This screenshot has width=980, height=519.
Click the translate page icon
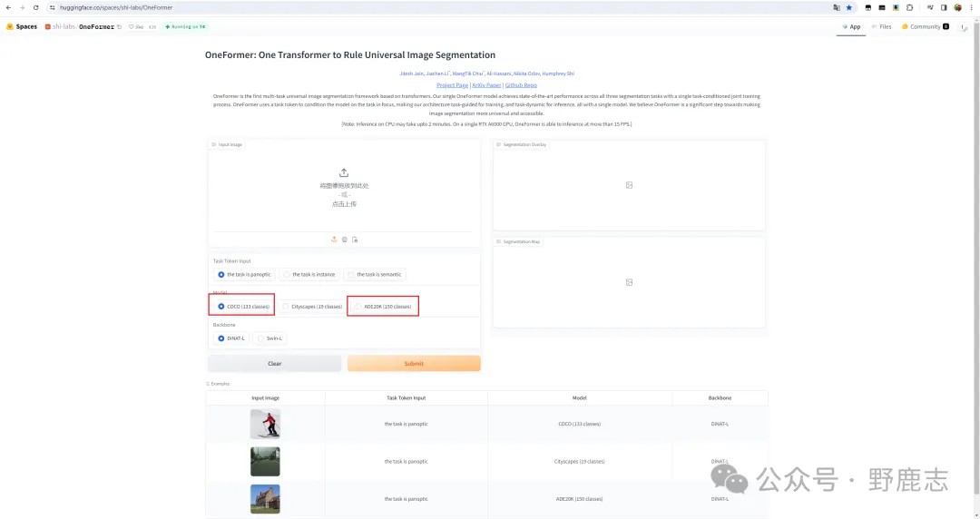tap(837, 7)
